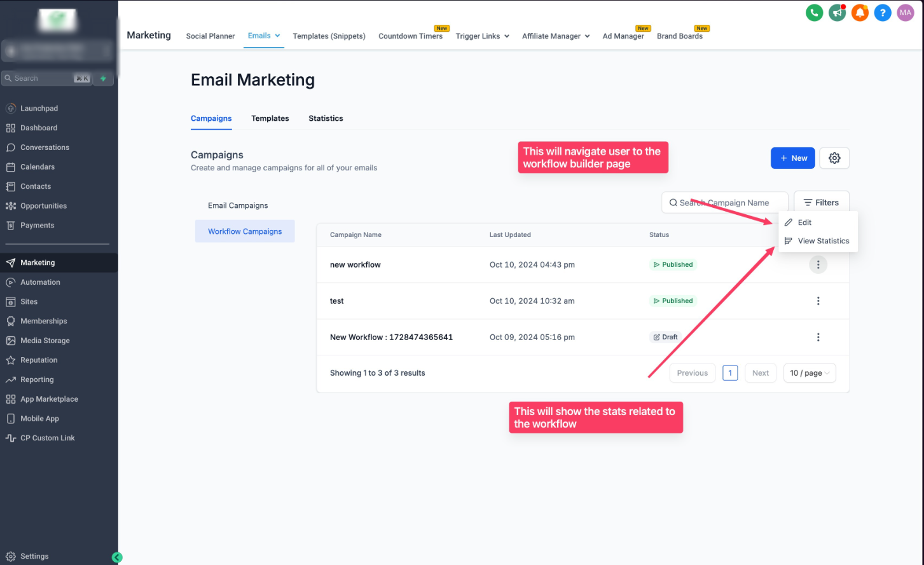Click the Previous page button

point(693,373)
